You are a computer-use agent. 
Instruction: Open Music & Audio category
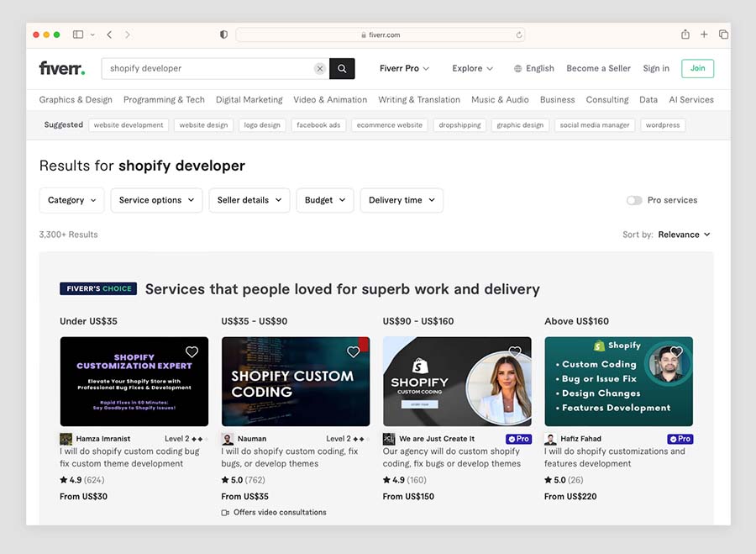(x=500, y=100)
